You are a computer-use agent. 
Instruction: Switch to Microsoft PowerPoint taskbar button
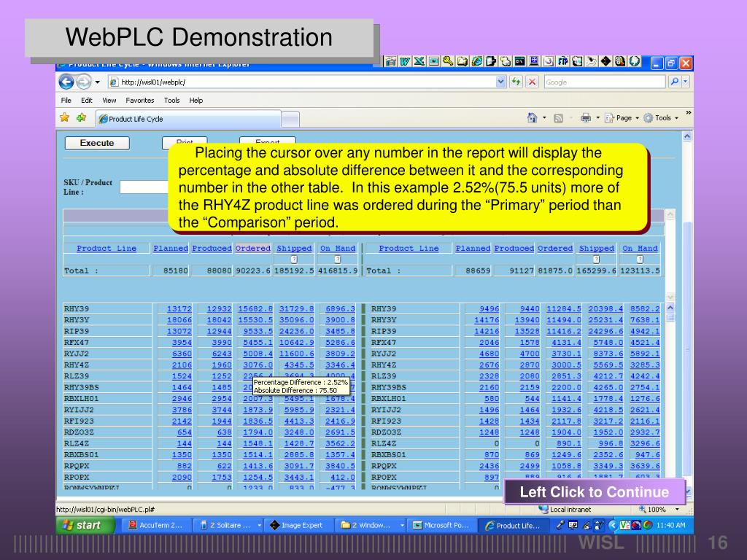pyautogui.click(x=441, y=525)
